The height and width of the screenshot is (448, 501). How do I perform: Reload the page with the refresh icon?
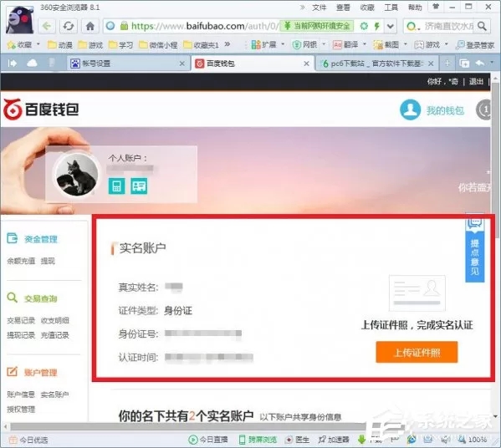69,26
